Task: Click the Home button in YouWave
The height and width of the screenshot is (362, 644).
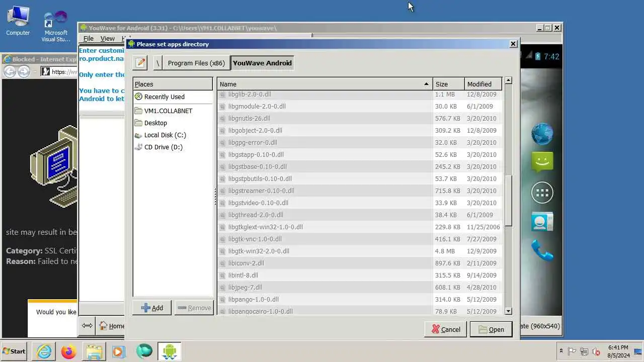Action: pyautogui.click(x=112, y=326)
